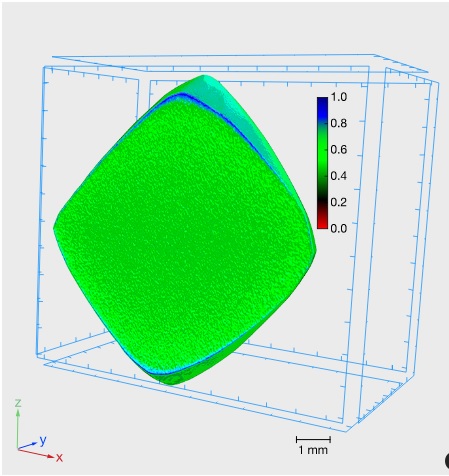
Task: Select the 0.4 colorbar tick label
Action: 339,176
